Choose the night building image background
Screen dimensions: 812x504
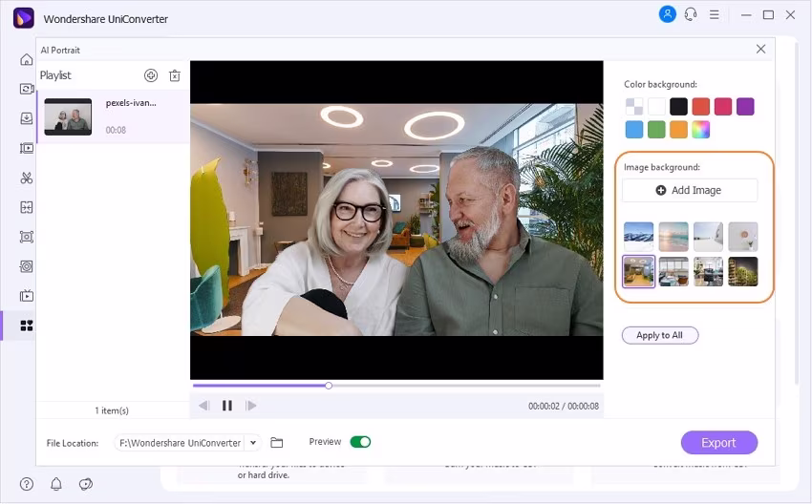click(x=742, y=271)
